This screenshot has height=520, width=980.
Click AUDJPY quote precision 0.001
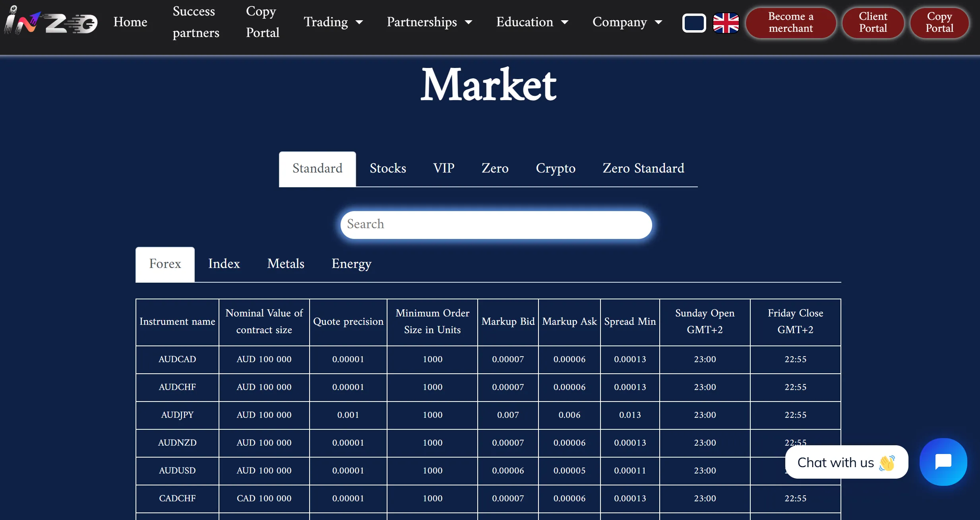point(348,415)
